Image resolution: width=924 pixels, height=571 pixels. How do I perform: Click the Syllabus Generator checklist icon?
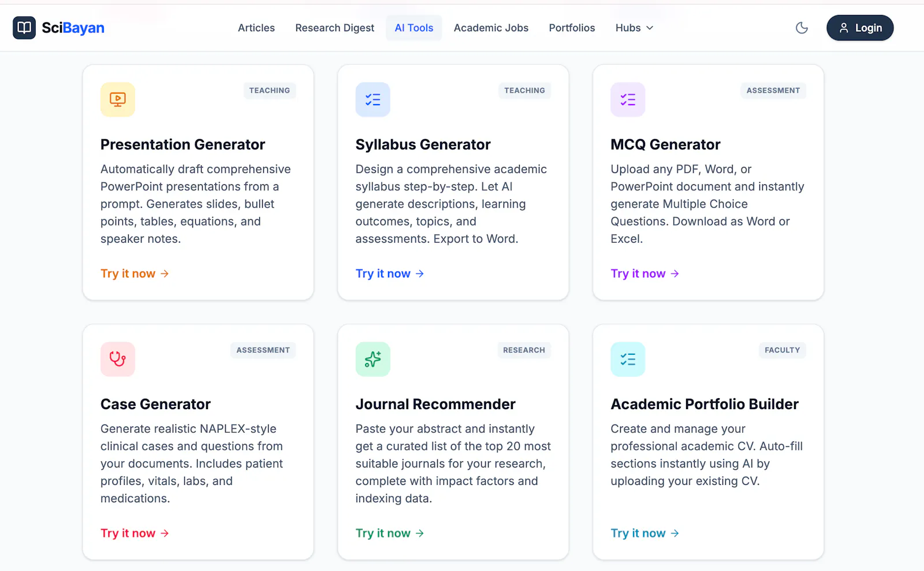tap(372, 99)
